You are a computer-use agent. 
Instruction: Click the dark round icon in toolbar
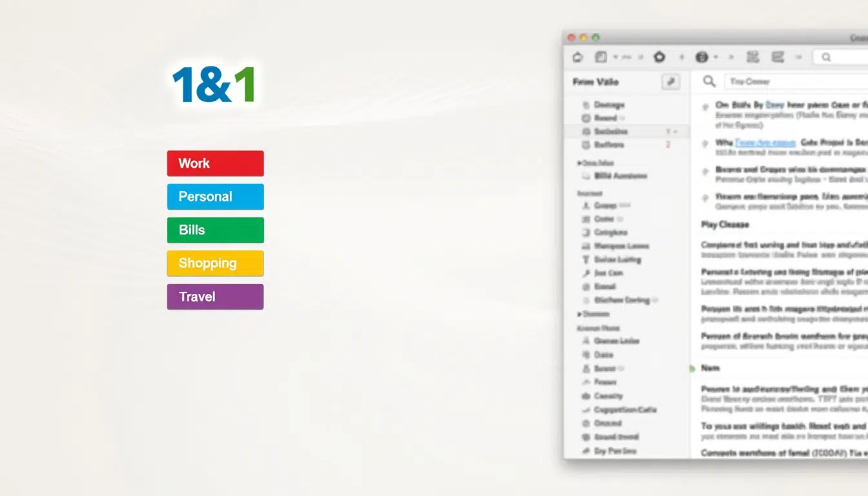(702, 57)
